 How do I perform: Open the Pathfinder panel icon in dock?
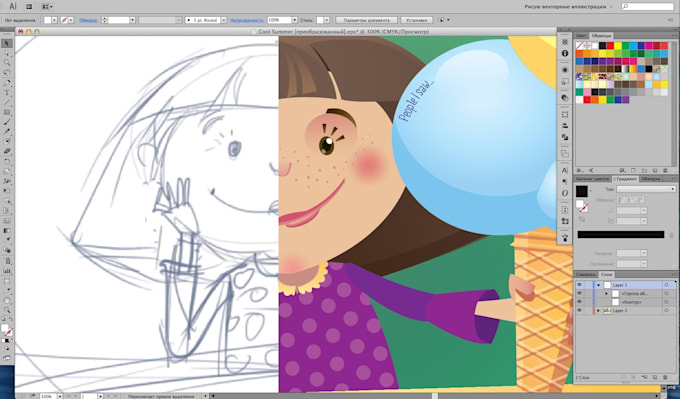(565, 137)
